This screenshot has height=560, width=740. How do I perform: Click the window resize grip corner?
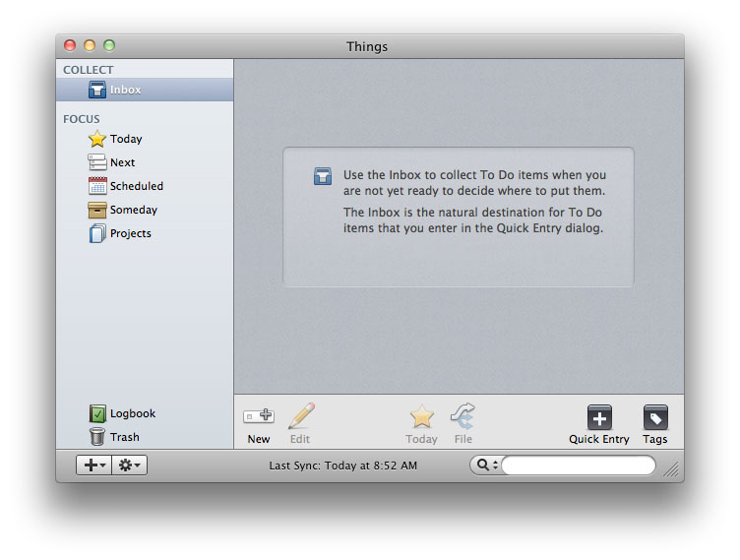click(x=671, y=468)
